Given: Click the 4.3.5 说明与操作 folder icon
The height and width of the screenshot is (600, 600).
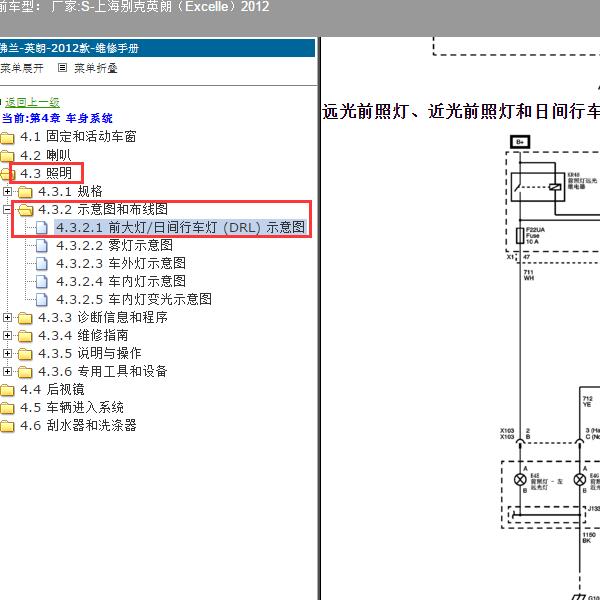Looking at the screenshot, I should pyautogui.click(x=25, y=354).
